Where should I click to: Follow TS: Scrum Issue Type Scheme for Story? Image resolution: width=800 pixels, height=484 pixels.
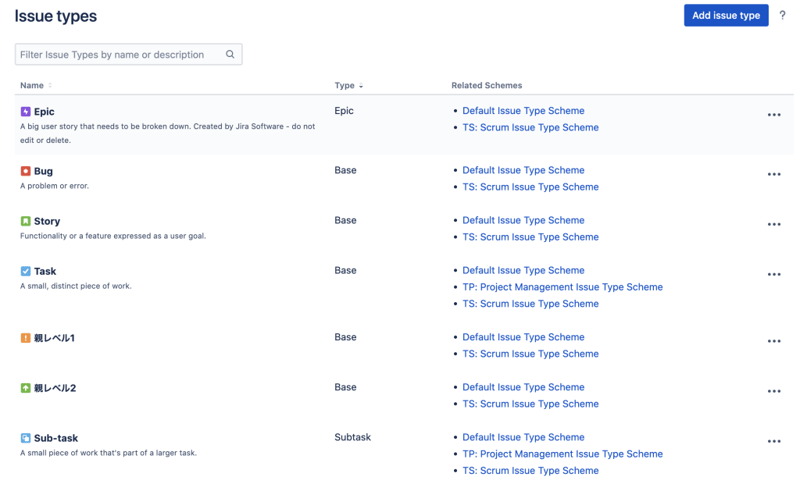coord(530,237)
